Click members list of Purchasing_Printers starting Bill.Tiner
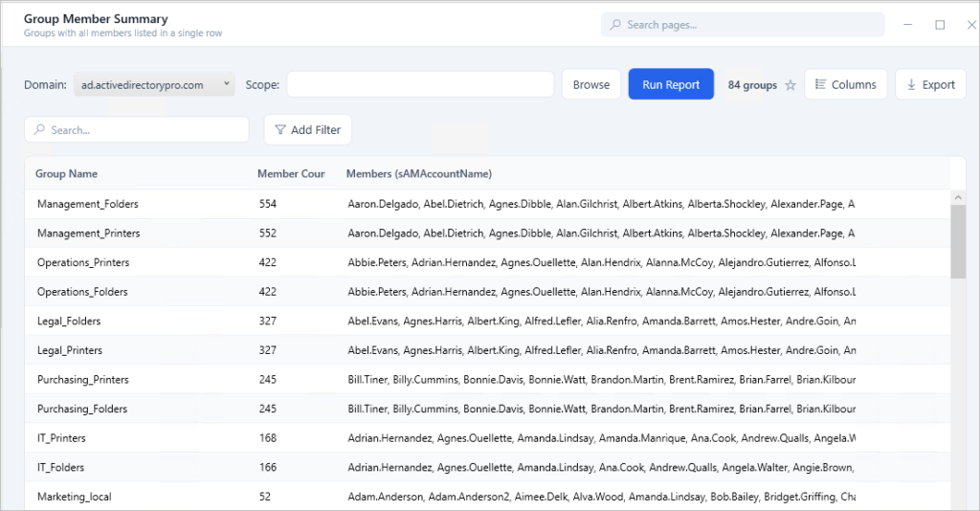This screenshot has width=980, height=511. pyautogui.click(x=601, y=380)
